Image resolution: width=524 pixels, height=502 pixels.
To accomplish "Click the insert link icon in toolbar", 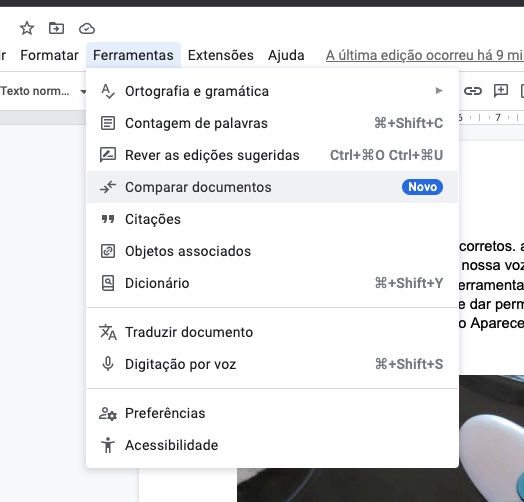I will click(x=473, y=91).
